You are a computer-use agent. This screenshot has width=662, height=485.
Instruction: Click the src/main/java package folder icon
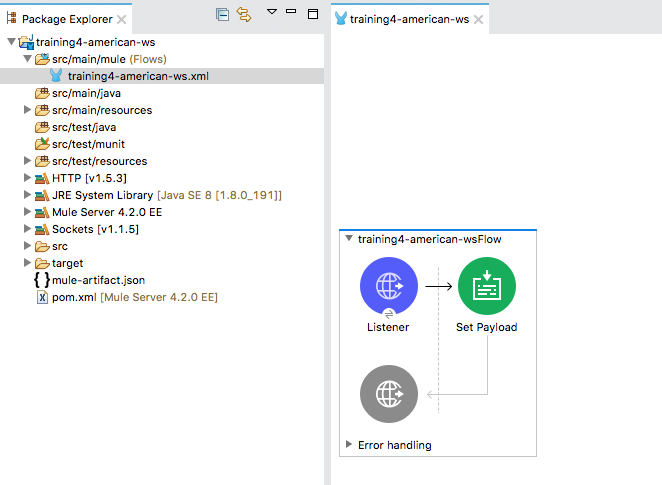click(42, 93)
